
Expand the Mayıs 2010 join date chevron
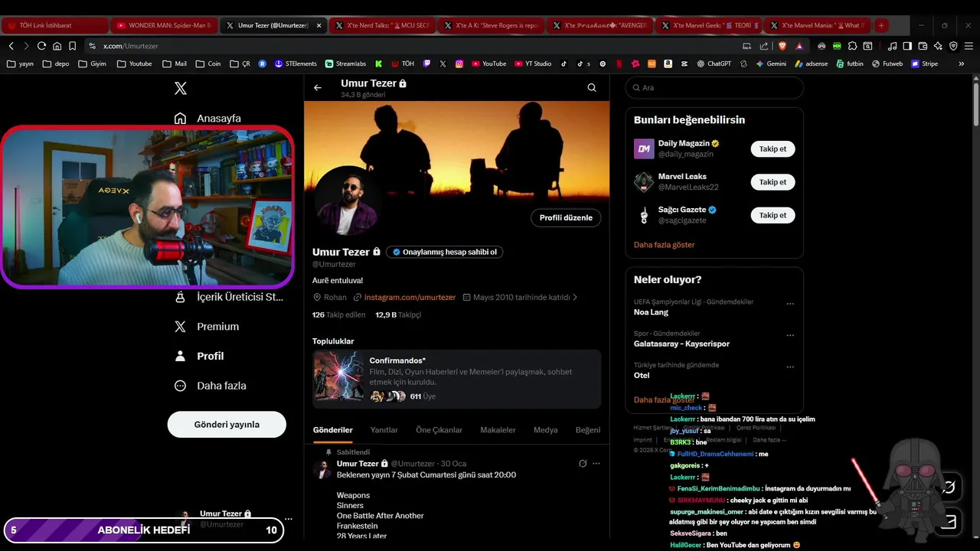click(x=575, y=297)
